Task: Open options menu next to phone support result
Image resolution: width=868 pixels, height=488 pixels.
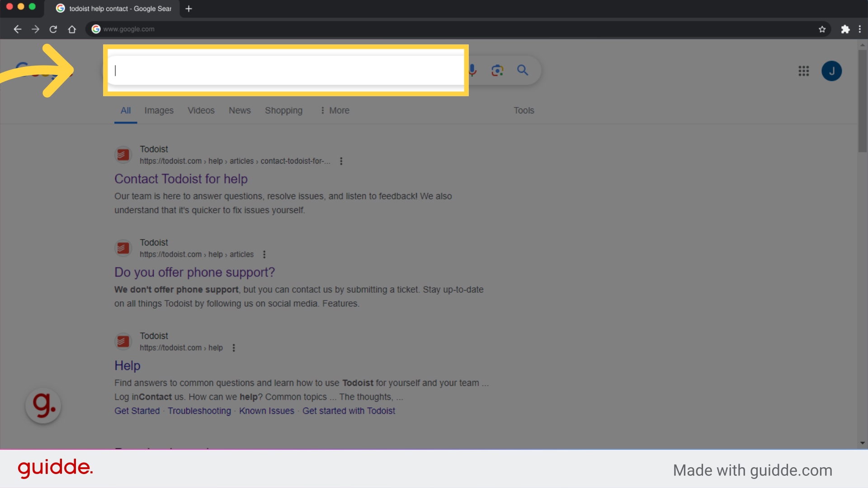Action: (x=264, y=254)
